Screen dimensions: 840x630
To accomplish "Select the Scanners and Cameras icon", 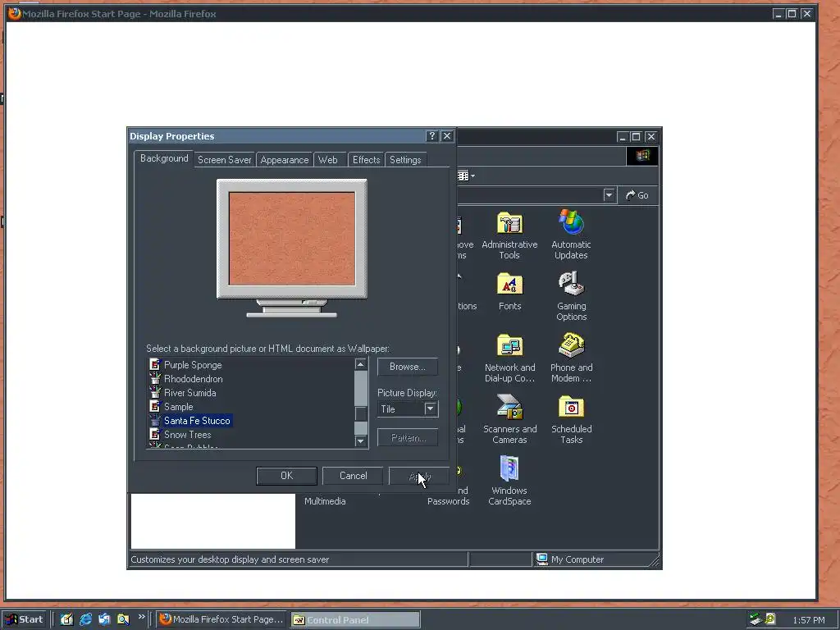I will (x=509, y=407).
